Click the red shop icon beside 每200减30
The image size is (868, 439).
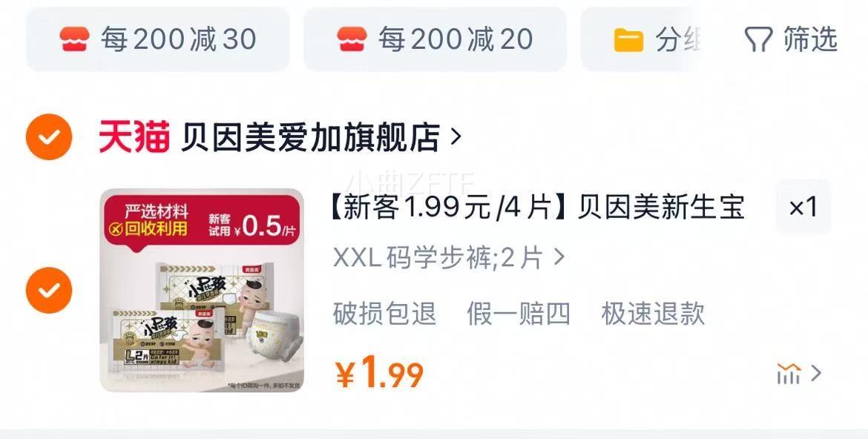tap(75, 39)
